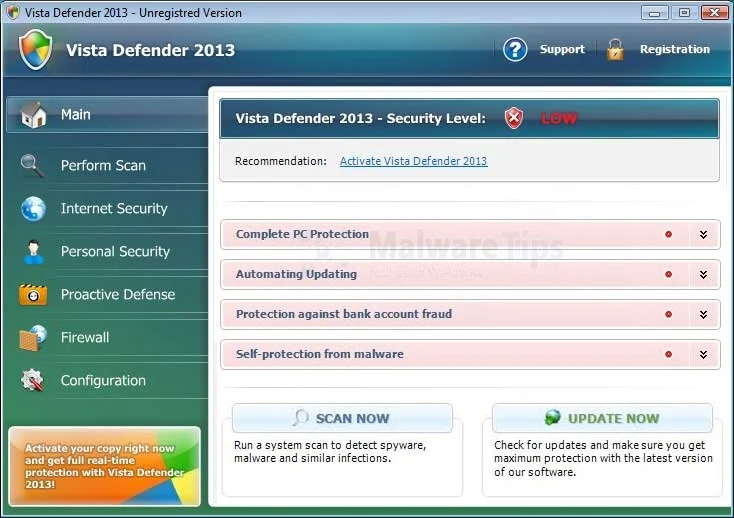Click the Internet Security globe icon

[x=33, y=209]
